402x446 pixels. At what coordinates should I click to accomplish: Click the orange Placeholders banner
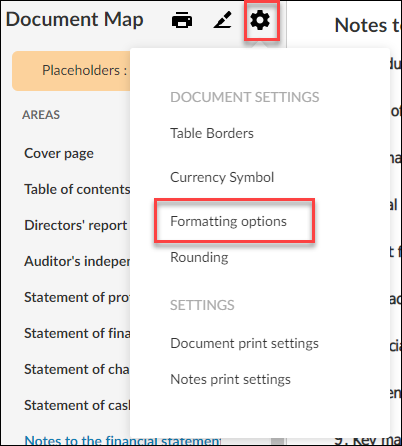click(x=71, y=71)
